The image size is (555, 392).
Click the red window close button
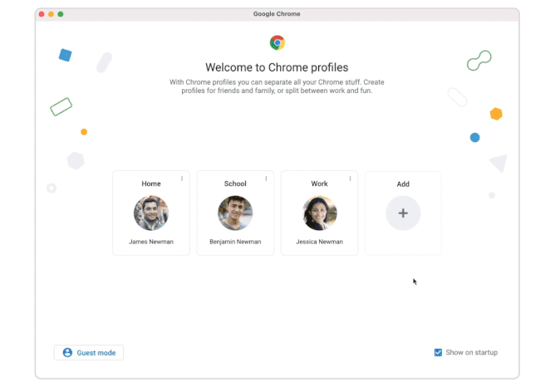(x=42, y=14)
